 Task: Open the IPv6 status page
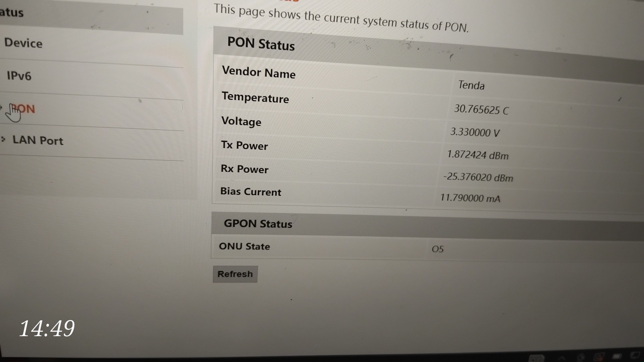click(x=19, y=76)
